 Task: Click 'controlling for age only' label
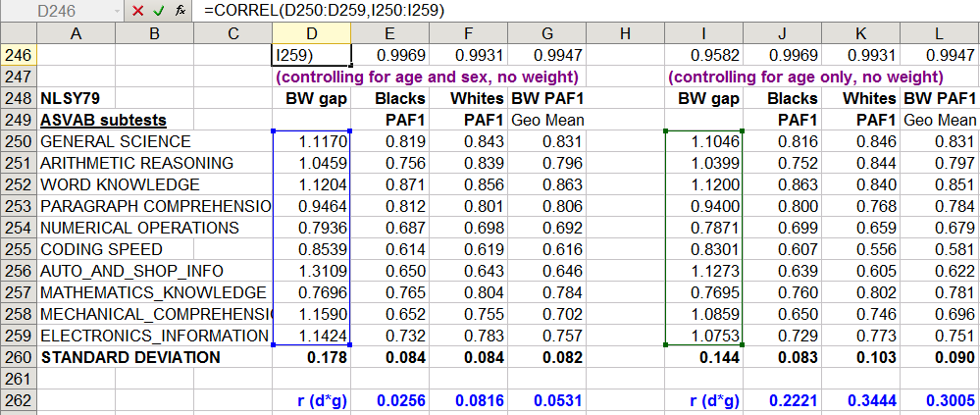[x=805, y=78]
